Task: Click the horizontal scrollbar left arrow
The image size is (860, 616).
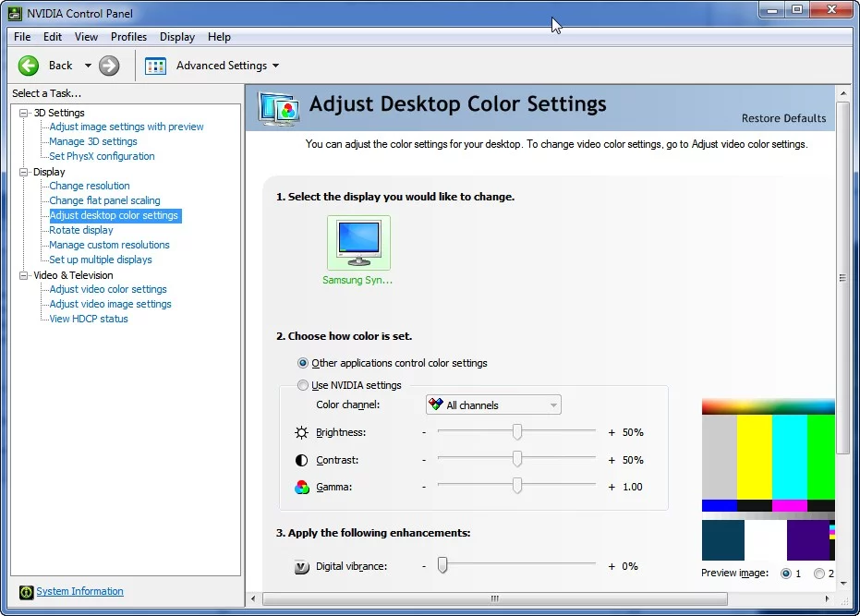Action: tap(253, 599)
